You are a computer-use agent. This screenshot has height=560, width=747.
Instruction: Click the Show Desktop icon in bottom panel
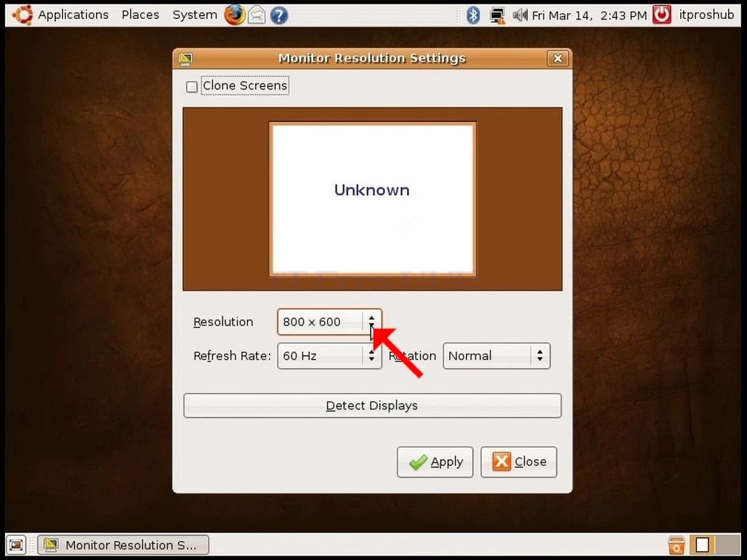[x=16, y=545]
